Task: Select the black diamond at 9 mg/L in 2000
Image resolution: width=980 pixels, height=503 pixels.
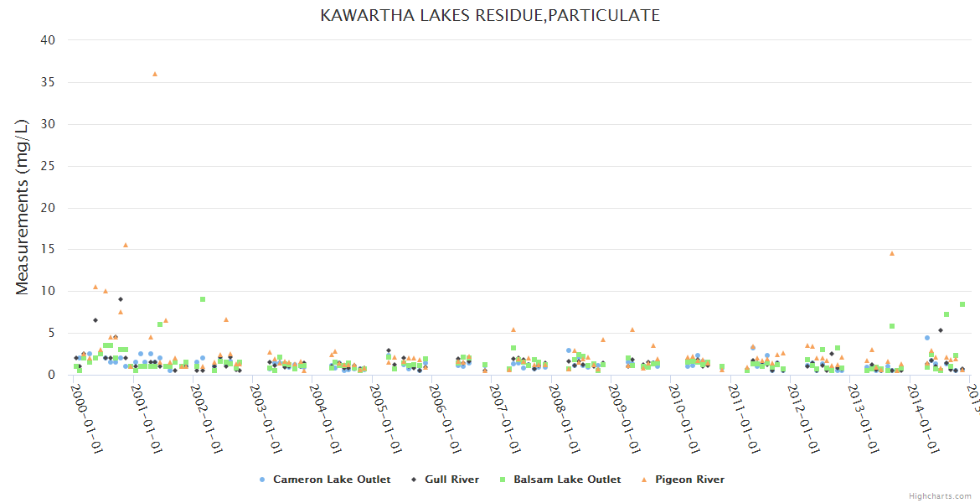Action: tap(121, 299)
